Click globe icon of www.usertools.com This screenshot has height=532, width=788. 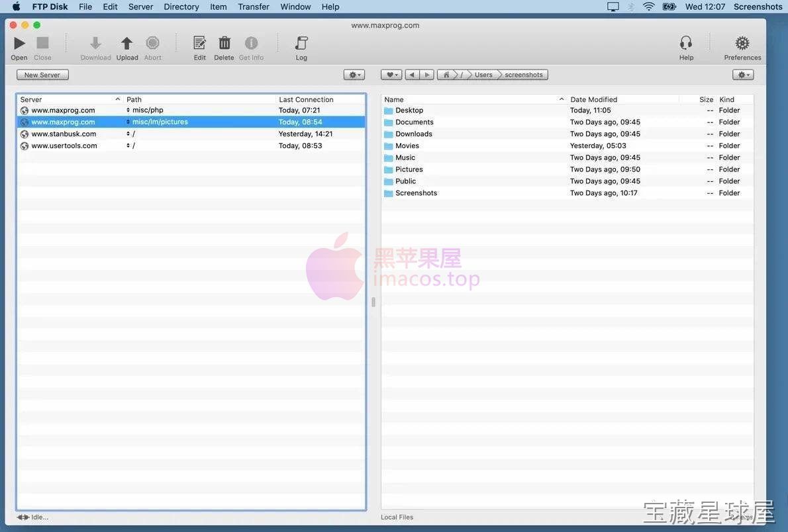[x=24, y=146]
